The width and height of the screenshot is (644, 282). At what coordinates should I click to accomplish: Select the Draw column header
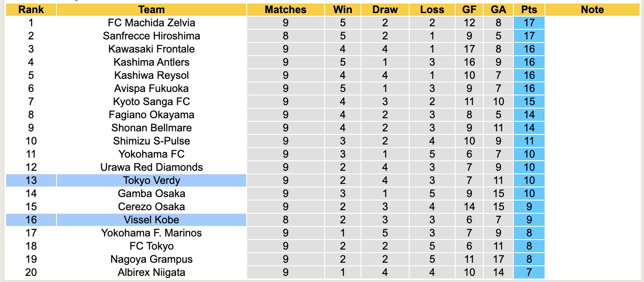[x=385, y=10]
